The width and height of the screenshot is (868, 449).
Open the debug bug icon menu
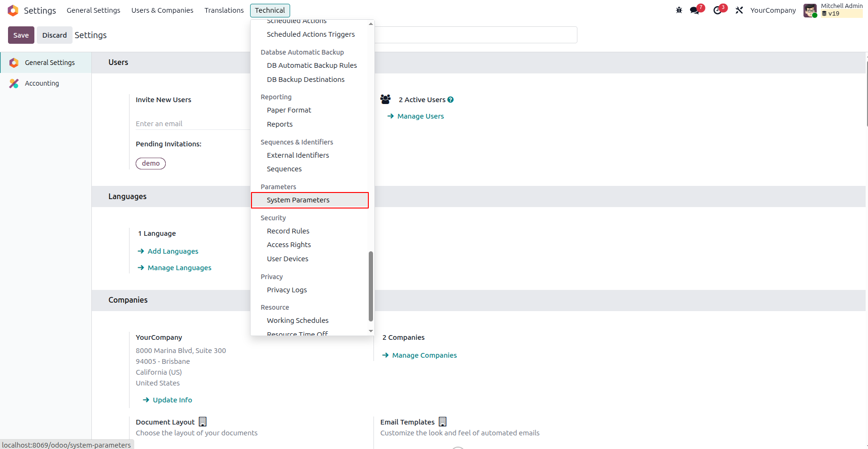click(x=679, y=10)
